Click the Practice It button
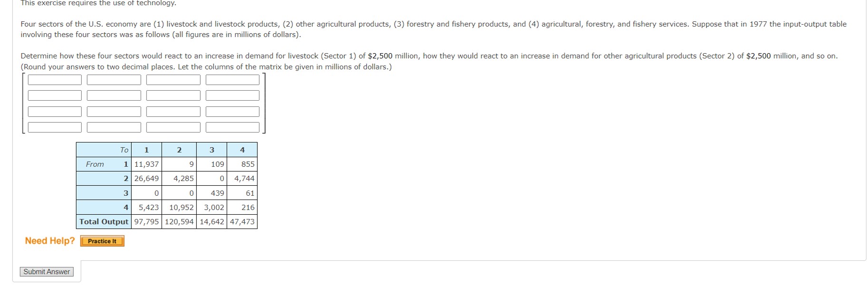 102,241
